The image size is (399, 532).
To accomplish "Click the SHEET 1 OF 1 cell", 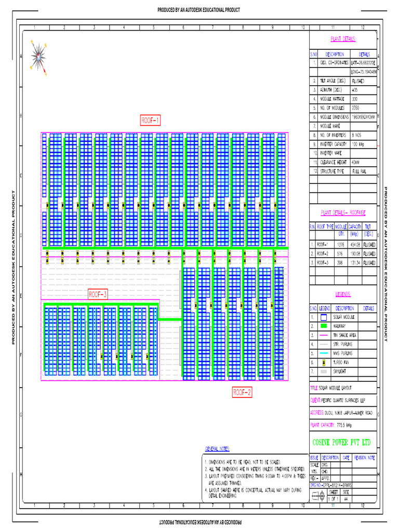I will point(334,495).
